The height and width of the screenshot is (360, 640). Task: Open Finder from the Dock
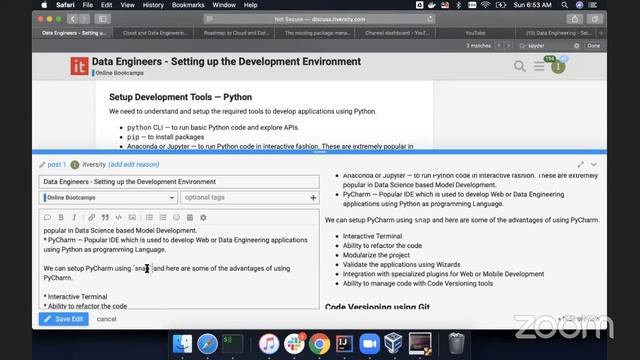click(x=182, y=343)
